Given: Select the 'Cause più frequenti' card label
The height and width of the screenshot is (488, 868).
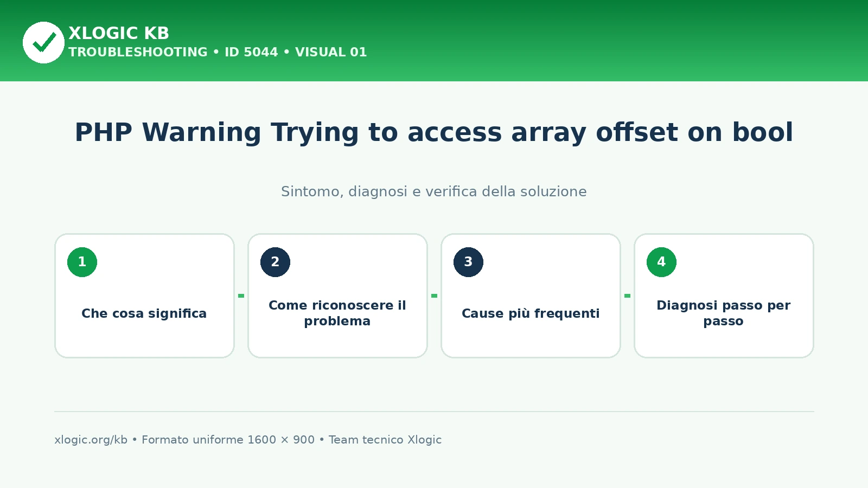Looking at the screenshot, I should pyautogui.click(x=531, y=313).
